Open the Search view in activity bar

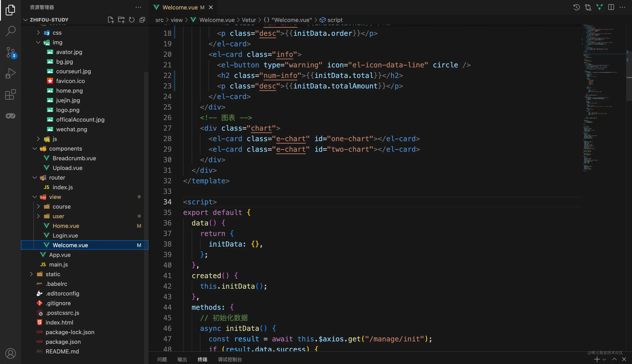point(11,31)
